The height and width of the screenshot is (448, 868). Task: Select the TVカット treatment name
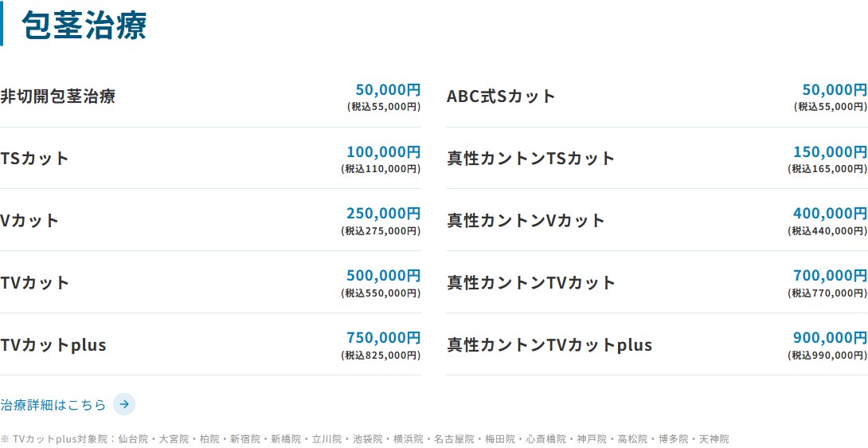pyautogui.click(x=35, y=283)
